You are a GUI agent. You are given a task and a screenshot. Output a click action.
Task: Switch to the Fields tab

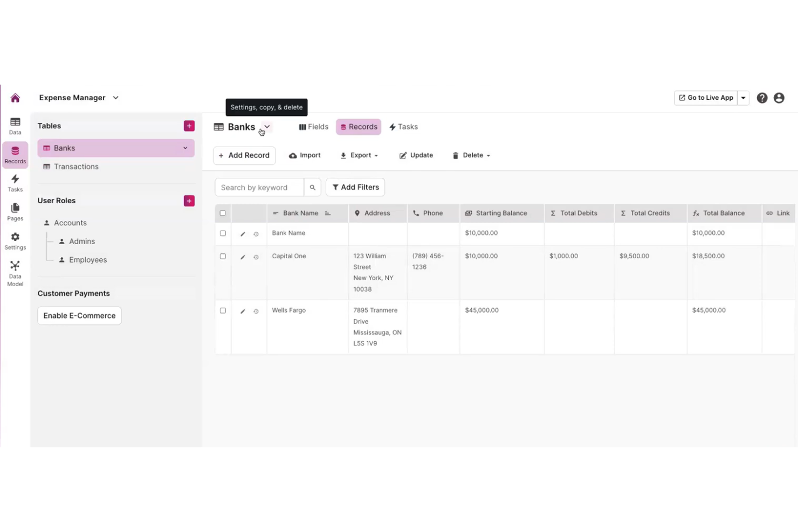point(313,127)
